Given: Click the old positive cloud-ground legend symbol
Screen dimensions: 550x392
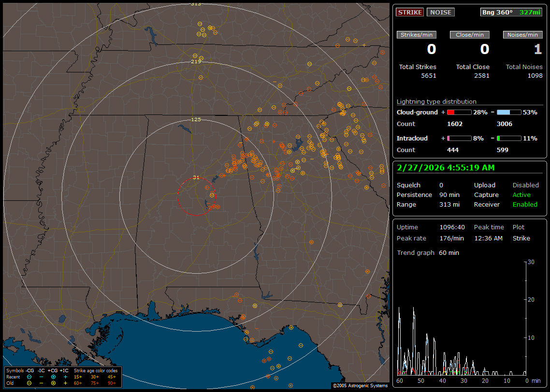Looking at the screenshot, I should pos(53,383).
